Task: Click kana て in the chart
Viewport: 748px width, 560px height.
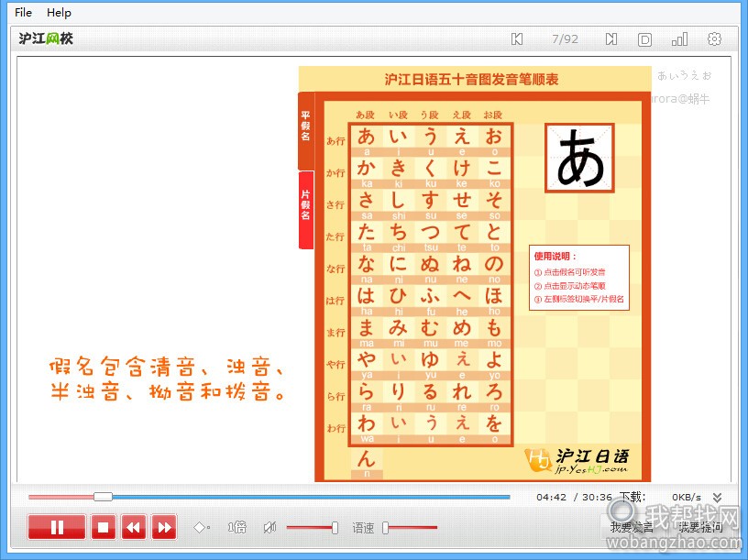Action: (462, 232)
